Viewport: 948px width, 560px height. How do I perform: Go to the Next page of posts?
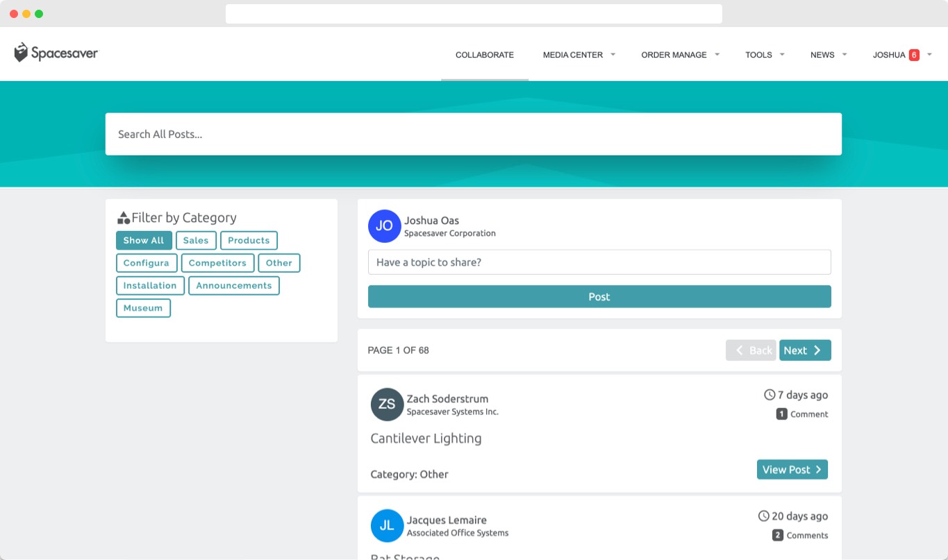pyautogui.click(x=805, y=350)
